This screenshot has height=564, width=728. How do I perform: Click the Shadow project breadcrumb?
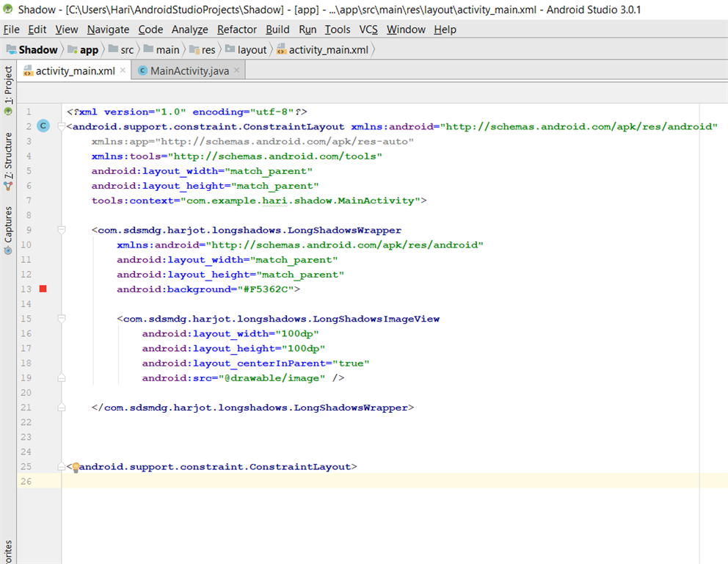[32, 50]
